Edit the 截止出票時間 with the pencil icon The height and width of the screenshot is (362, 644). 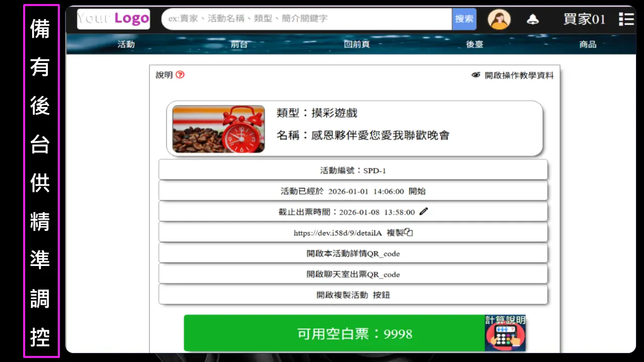[424, 211]
